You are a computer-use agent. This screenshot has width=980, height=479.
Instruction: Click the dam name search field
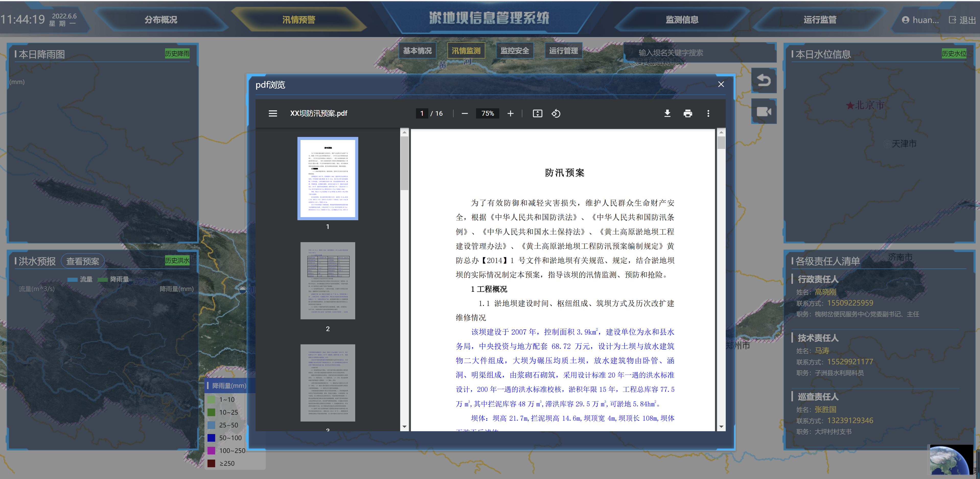click(x=700, y=53)
